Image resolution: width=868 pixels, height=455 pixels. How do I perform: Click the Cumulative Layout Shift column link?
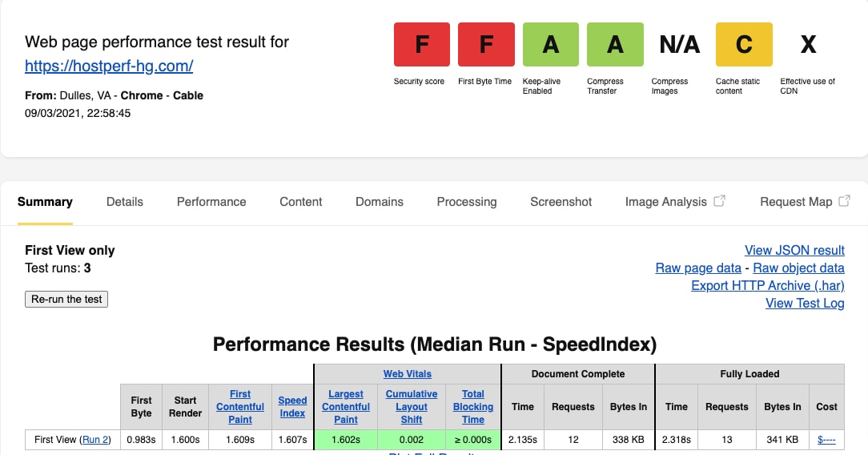(x=412, y=407)
